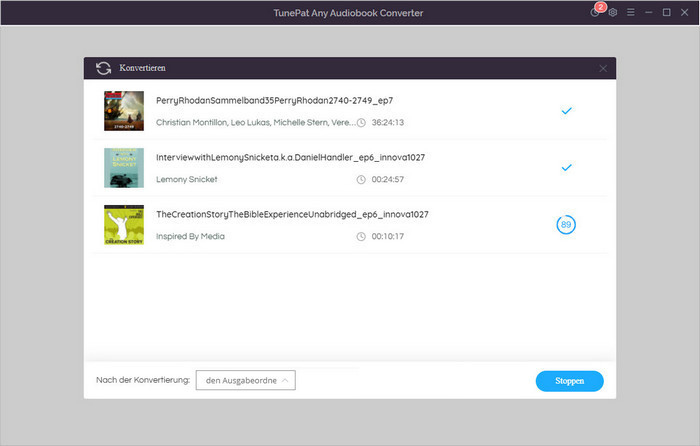Click the Konvertieren refresh arrows icon

click(104, 68)
